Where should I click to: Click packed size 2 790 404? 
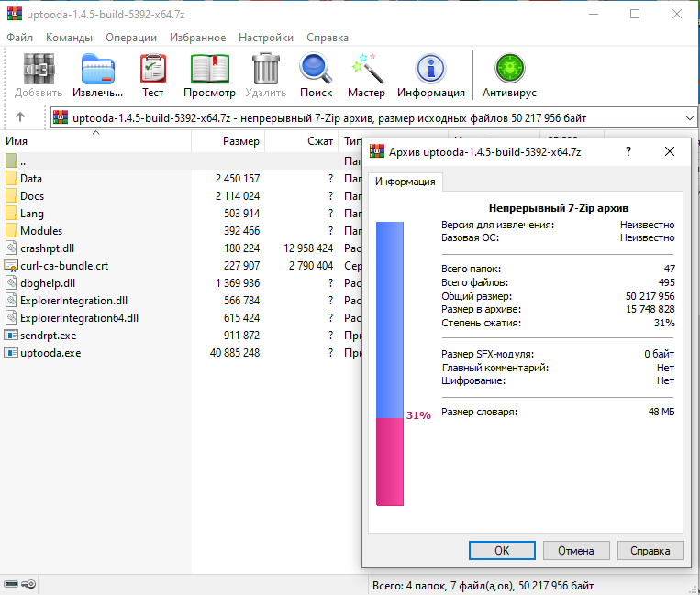(x=311, y=265)
